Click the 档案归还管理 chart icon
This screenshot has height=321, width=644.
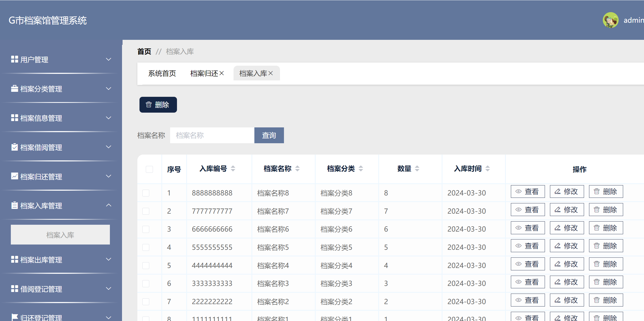[x=14, y=176]
